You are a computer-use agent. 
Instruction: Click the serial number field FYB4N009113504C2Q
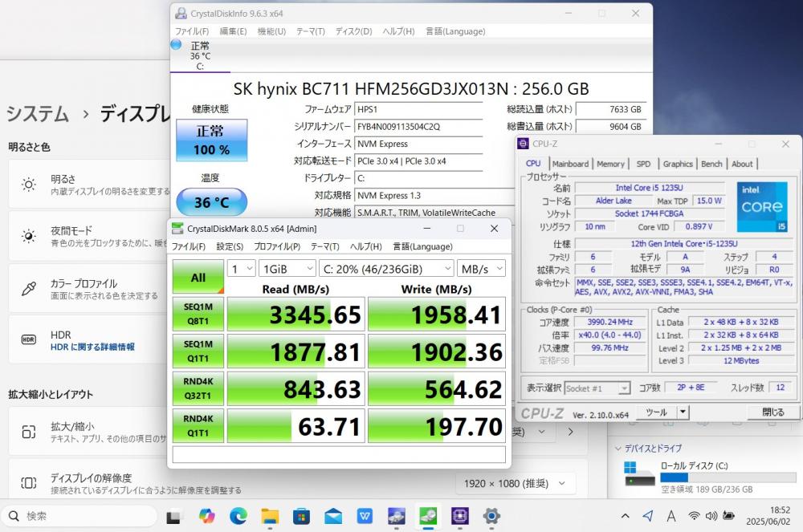(418, 126)
